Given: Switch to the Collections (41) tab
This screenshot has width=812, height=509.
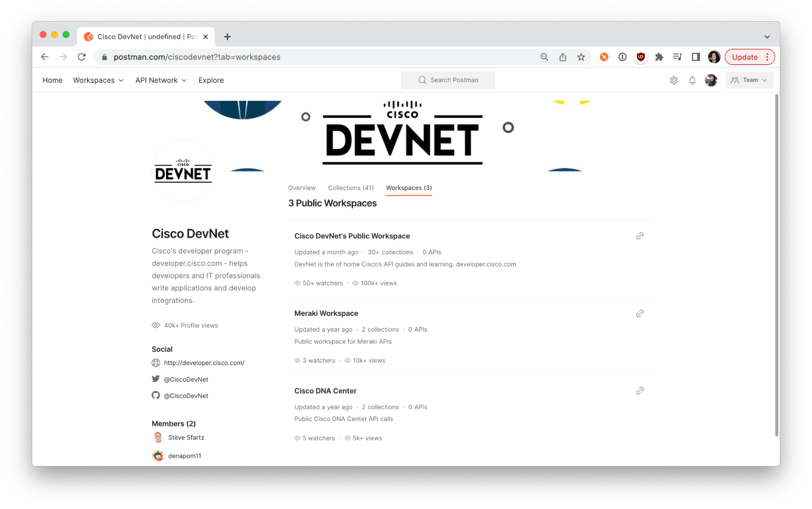Looking at the screenshot, I should coord(351,188).
